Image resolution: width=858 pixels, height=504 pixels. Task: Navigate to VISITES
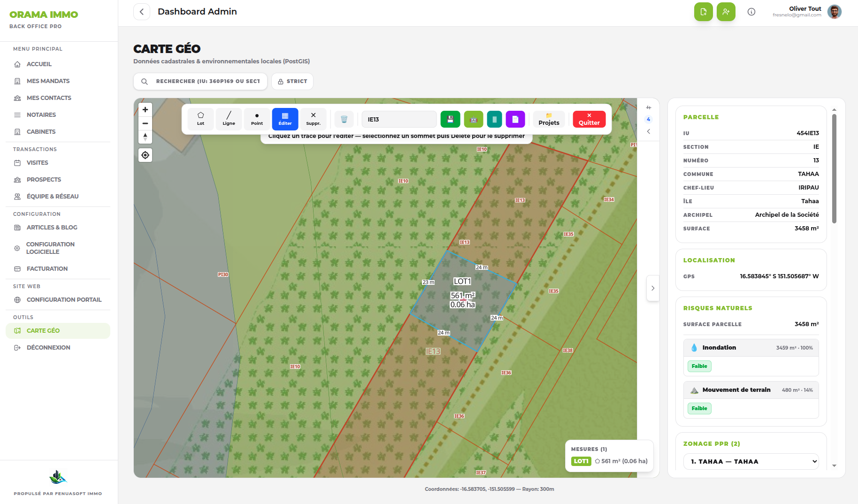[x=58, y=163]
